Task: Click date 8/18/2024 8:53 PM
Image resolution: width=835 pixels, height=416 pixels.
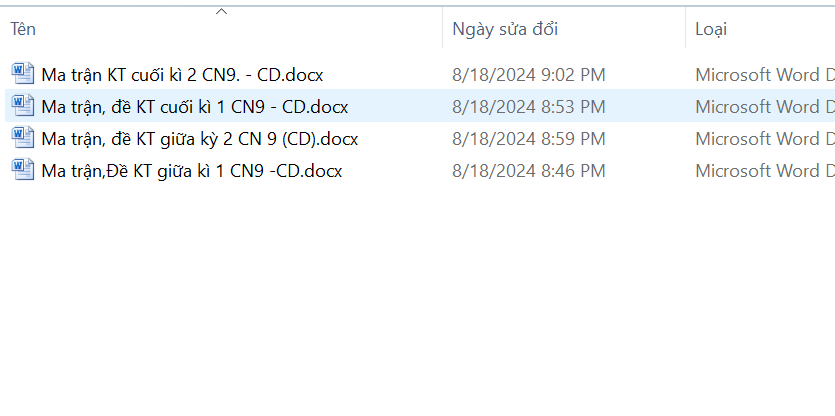Action: pos(529,107)
